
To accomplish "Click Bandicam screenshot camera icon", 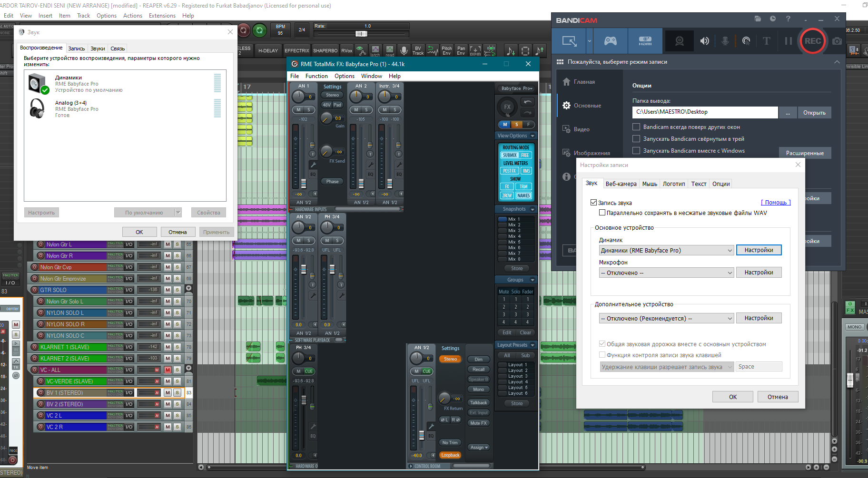I will (837, 41).
